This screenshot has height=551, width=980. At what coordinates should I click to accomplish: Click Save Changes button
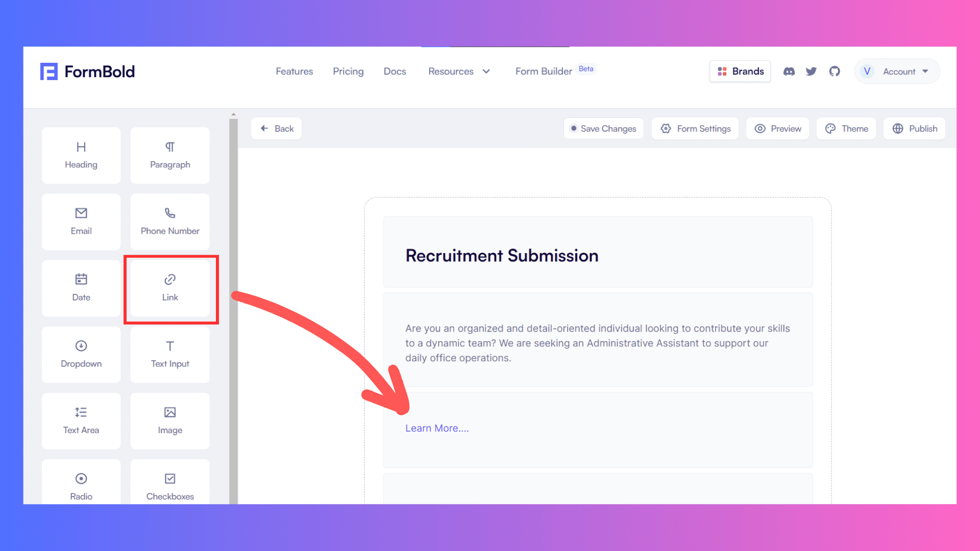tap(604, 129)
